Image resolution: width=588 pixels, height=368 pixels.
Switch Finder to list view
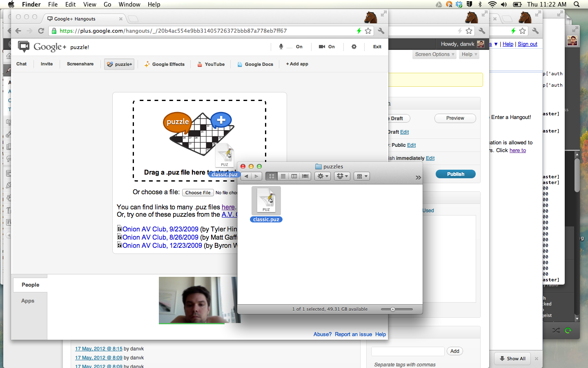[x=283, y=176]
